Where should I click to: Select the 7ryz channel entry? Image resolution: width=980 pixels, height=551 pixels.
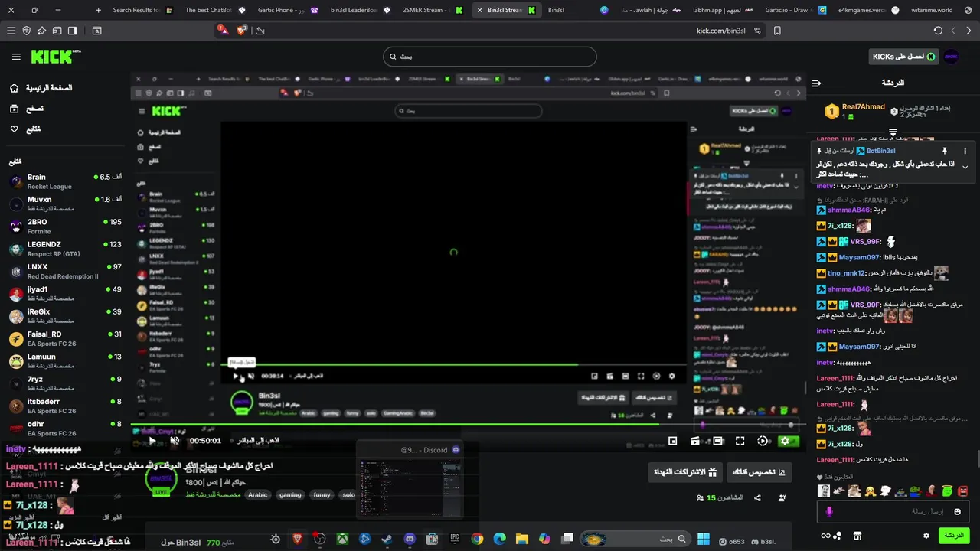coord(65,383)
